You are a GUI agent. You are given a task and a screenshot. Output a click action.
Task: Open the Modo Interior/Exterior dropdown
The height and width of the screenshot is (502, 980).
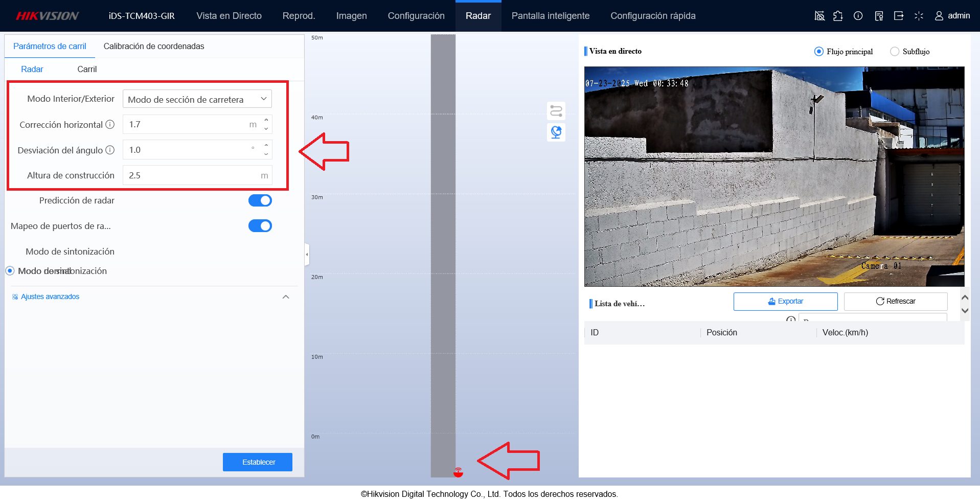click(x=197, y=99)
